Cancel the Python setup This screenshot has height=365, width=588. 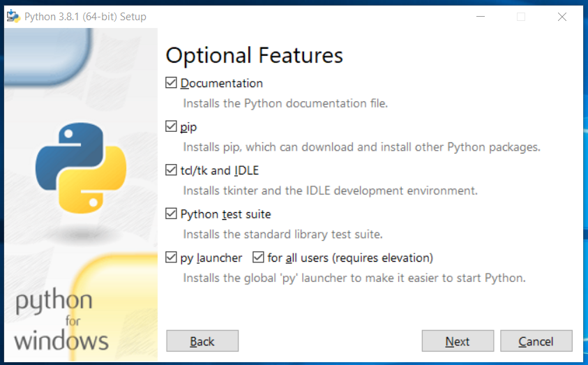click(x=536, y=341)
